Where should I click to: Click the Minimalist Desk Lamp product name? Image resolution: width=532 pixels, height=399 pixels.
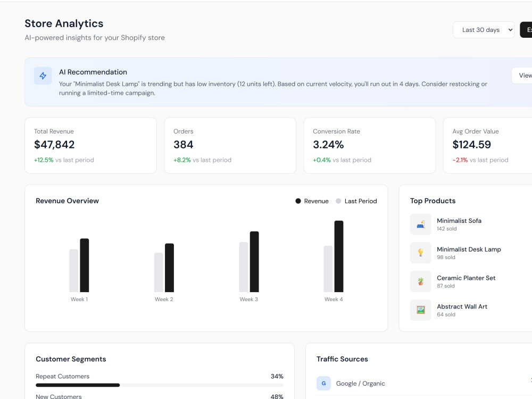[x=469, y=250]
